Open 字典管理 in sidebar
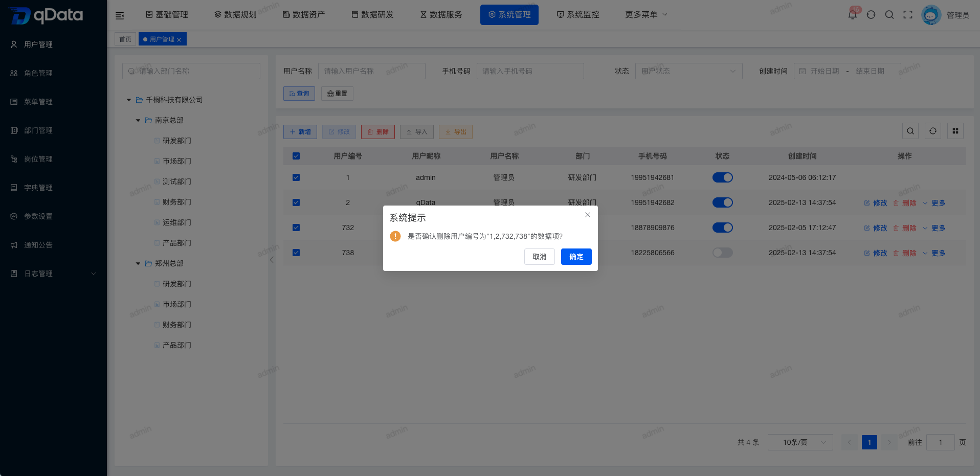Image resolution: width=980 pixels, height=476 pixels. (53, 188)
